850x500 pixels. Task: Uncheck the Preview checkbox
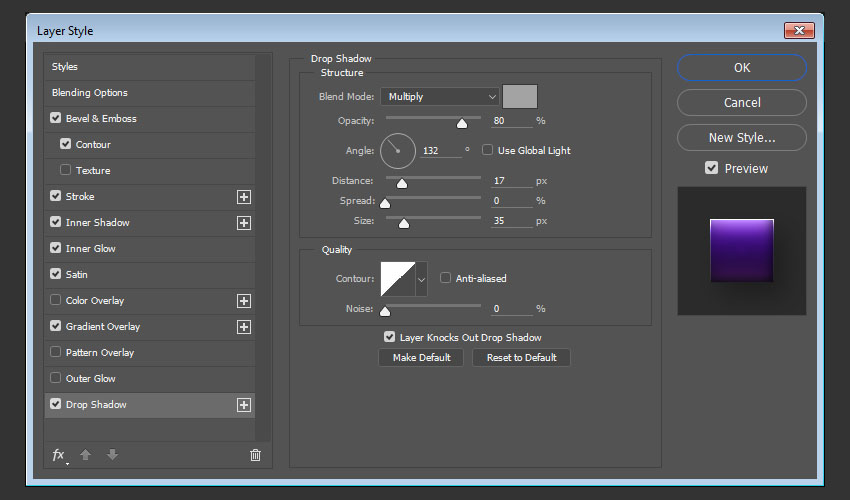pos(711,168)
